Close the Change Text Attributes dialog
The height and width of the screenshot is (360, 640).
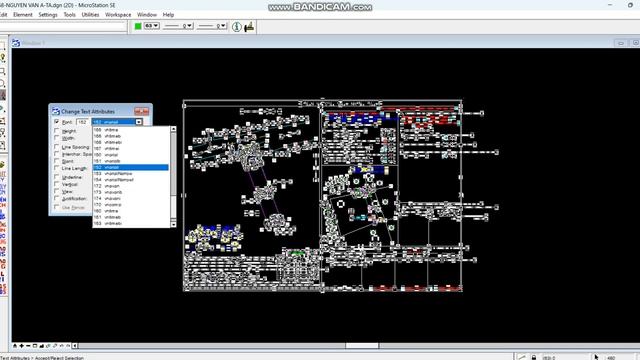pos(142,111)
